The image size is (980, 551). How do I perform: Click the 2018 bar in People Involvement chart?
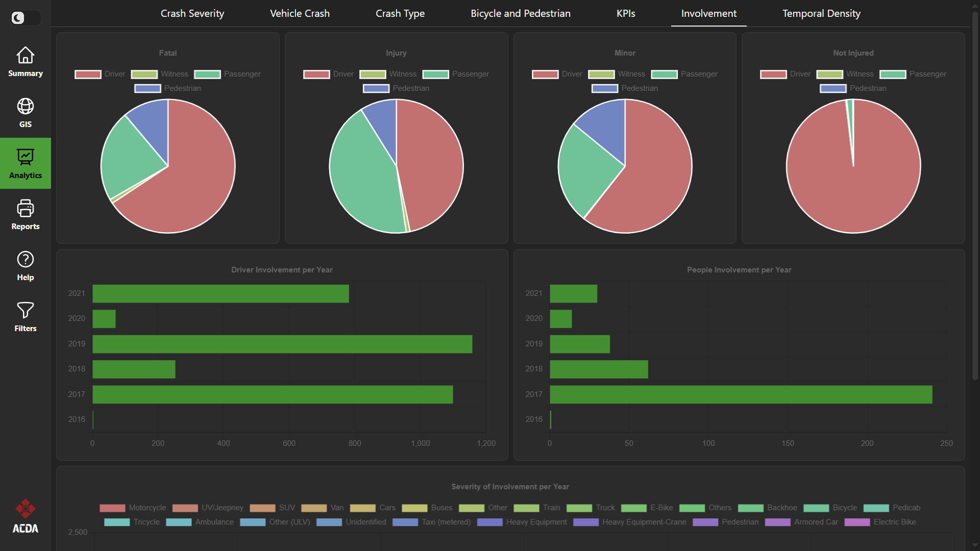click(x=599, y=369)
